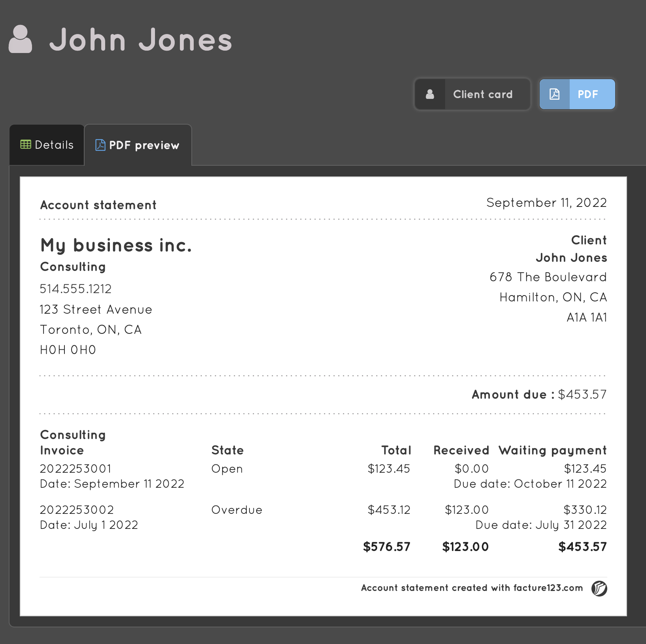Screen dimensions: 646x644
Task: Click the Overdue state of second invoice
Action: point(237,510)
